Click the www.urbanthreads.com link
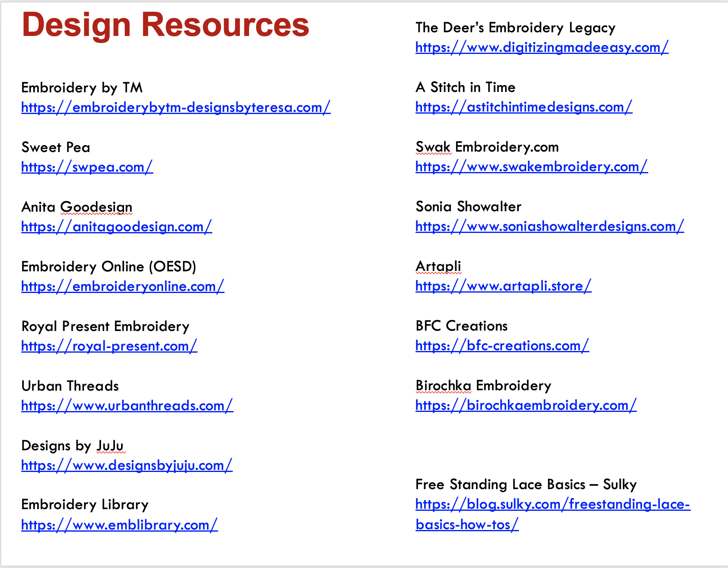Viewport: 728px width, 568px height. tap(127, 406)
